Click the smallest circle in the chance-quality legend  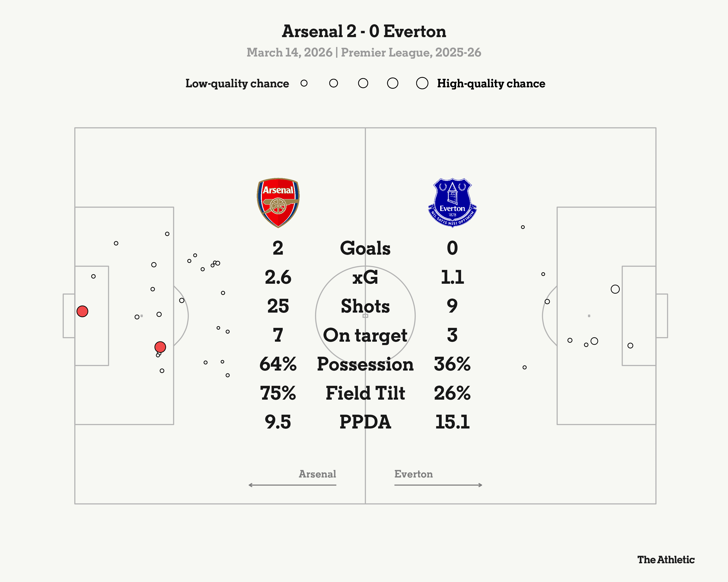304,83
